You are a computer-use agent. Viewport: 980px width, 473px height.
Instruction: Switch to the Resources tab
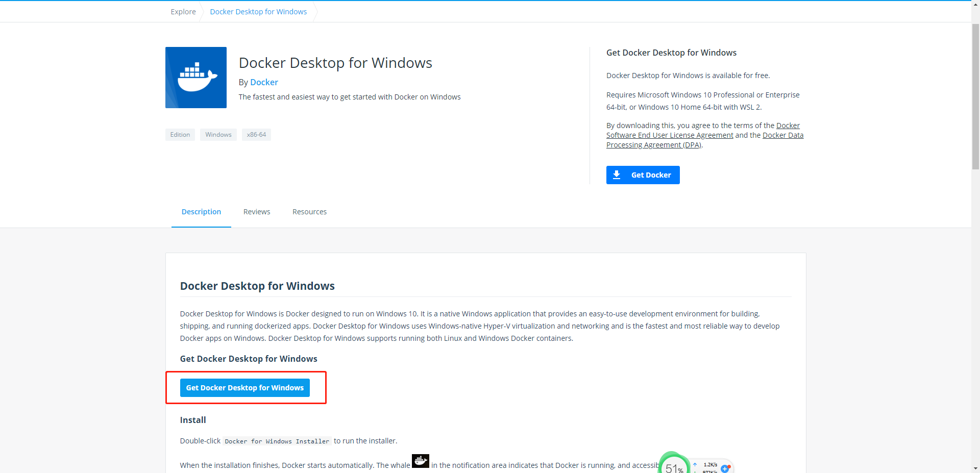pyautogui.click(x=309, y=212)
